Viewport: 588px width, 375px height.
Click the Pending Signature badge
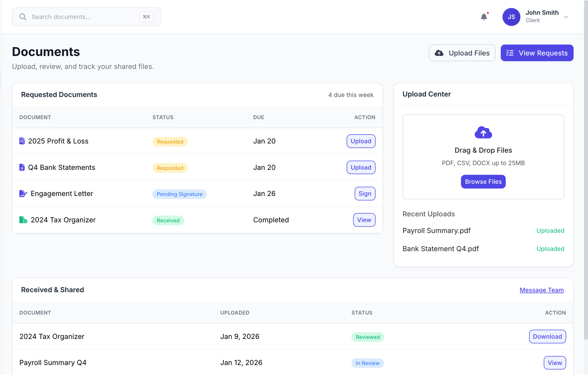179,194
